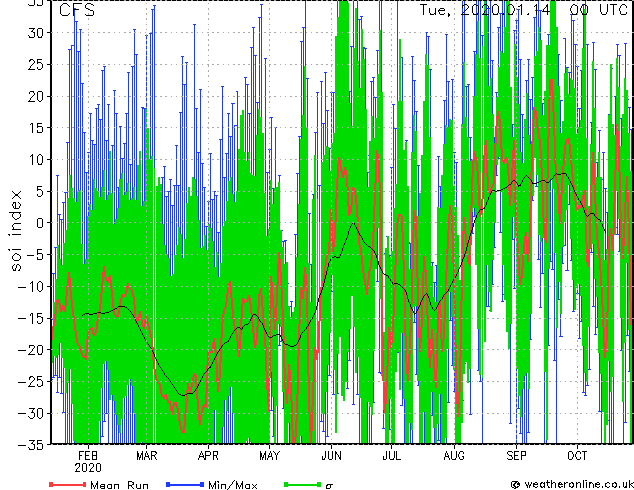Click the y-axis value -20
Screen dimensions: 634x490
tap(31, 350)
